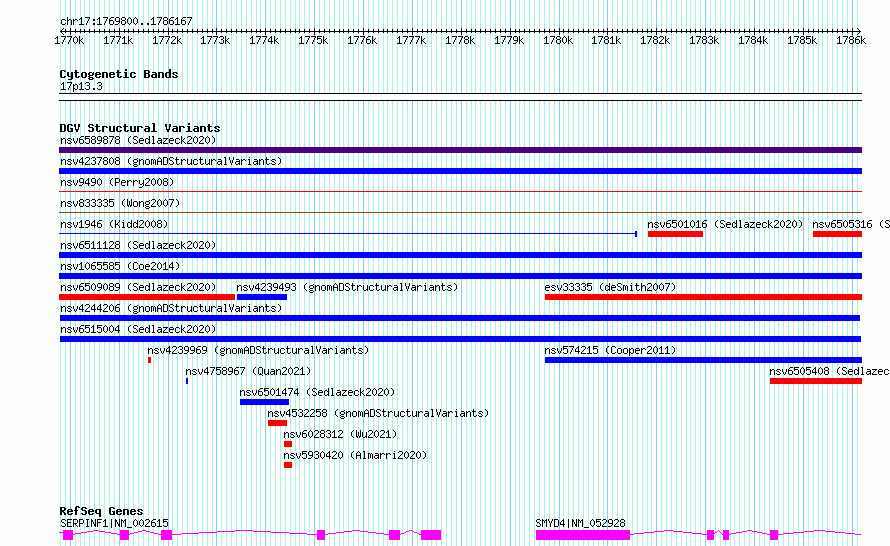Click the red nsv6028312 (Wu2021) marker

tap(288, 444)
